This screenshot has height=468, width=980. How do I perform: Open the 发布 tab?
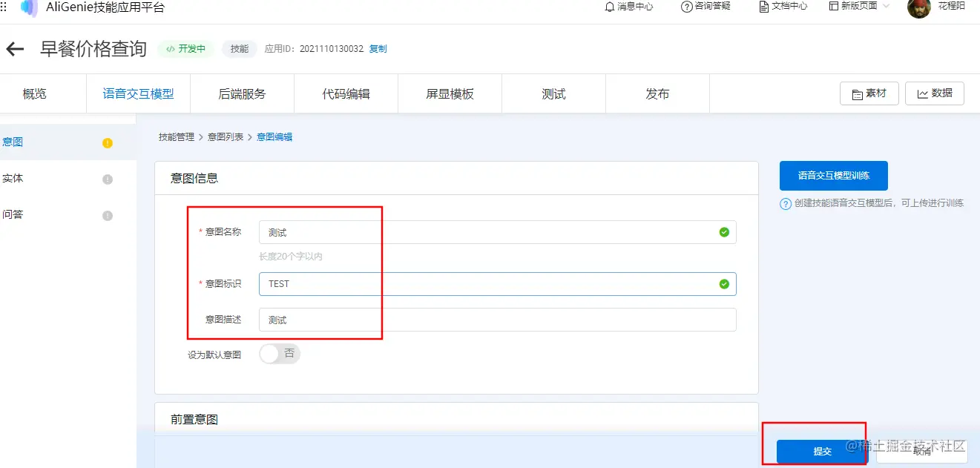[x=658, y=93]
